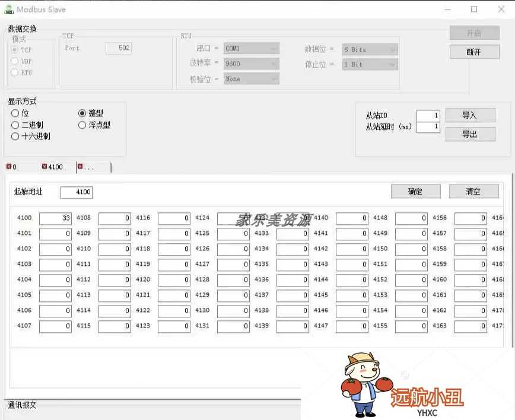The width and height of the screenshot is (515, 420).
Task: Click the register address label 4128
Action: pyautogui.click(x=202, y=279)
